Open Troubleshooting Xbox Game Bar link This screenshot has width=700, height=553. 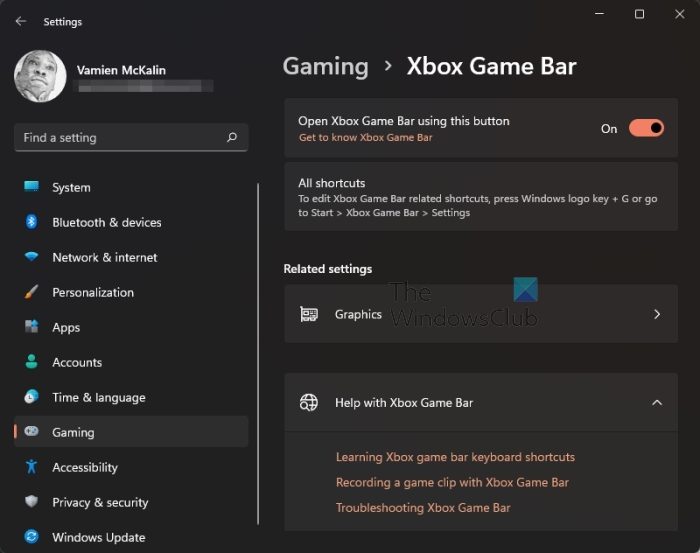pos(423,507)
